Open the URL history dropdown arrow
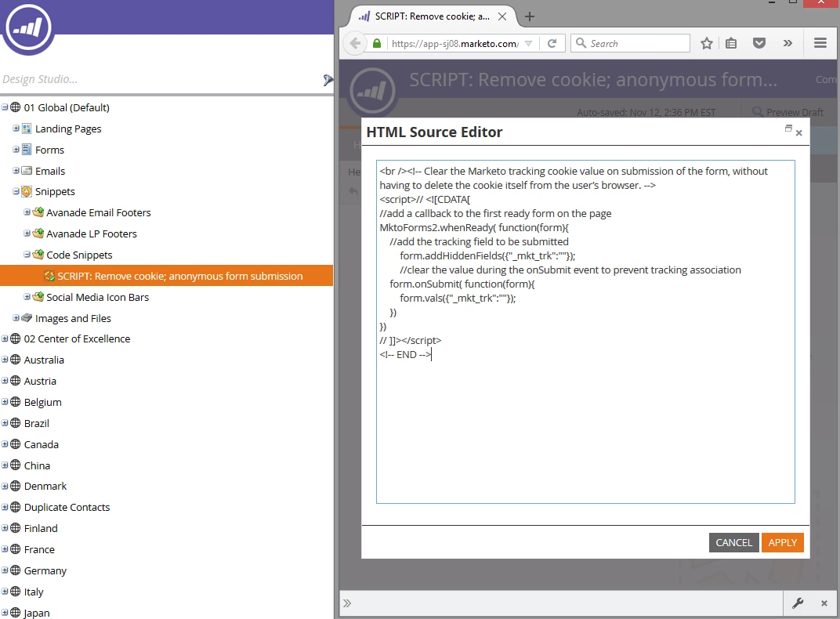This screenshot has width=840, height=619. point(528,43)
